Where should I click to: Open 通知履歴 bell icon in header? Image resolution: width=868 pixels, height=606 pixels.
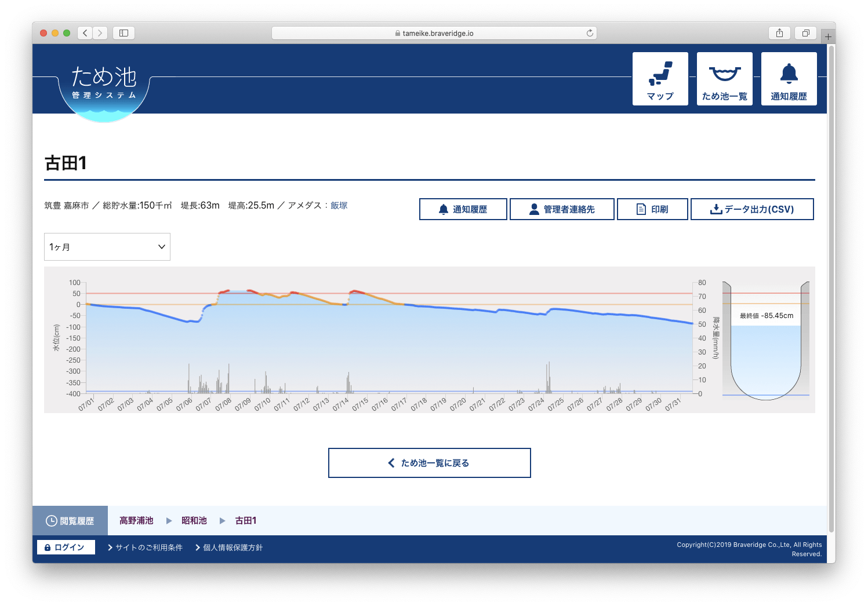click(789, 79)
